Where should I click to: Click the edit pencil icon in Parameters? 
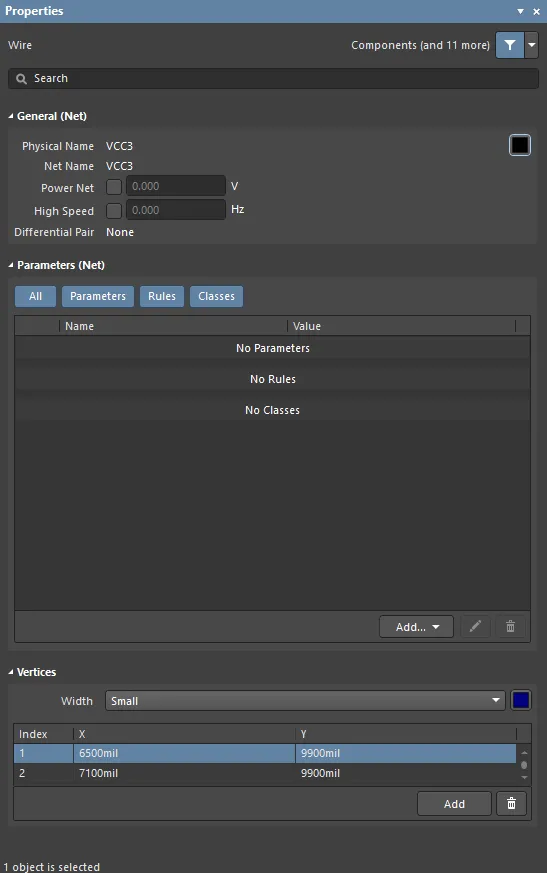pyautogui.click(x=475, y=627)
